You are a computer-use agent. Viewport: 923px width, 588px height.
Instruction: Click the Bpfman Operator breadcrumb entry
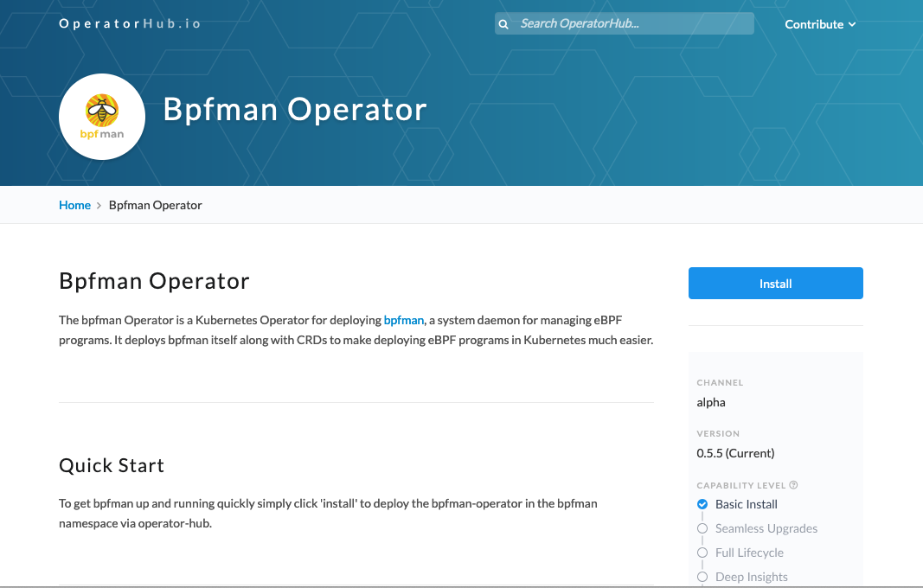point(155,205)
